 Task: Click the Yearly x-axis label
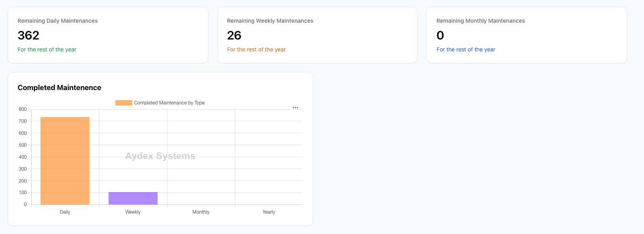[269, 212]
